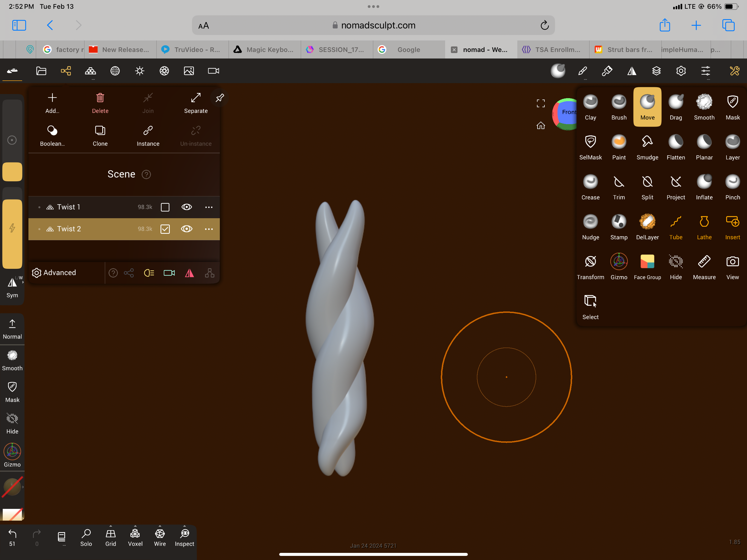This screenshot has height=560, width=747.
Task: Open the Google browser tab
Action: 408,50
